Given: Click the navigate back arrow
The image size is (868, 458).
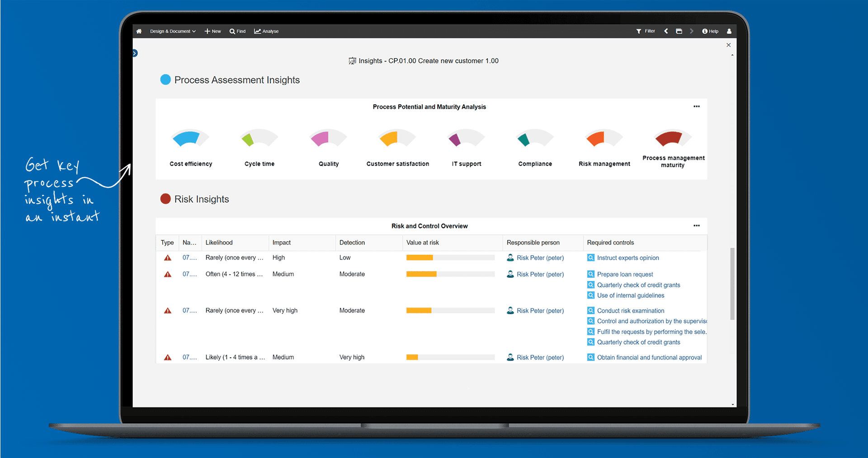Looking at the screenshot, I should (x=666, y=31).
